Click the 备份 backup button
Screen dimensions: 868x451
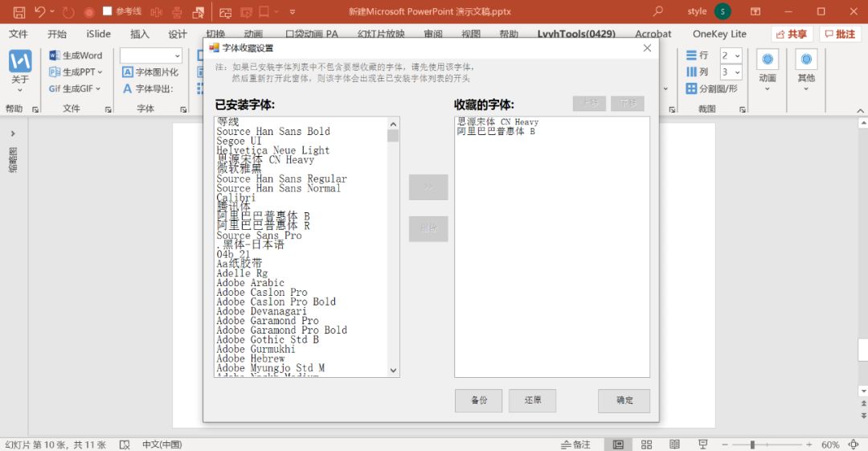pyautogui.click(x=479, y=400)
